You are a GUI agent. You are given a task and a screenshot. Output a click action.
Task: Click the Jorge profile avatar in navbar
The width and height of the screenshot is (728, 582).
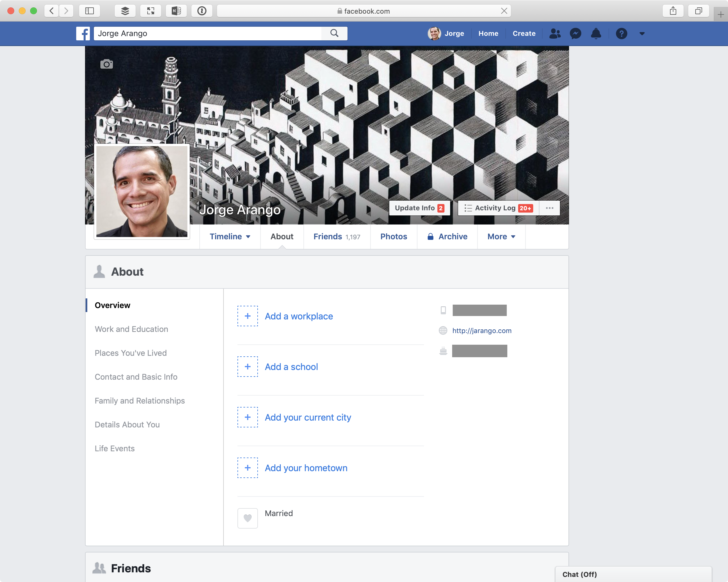tap(434, 34)
